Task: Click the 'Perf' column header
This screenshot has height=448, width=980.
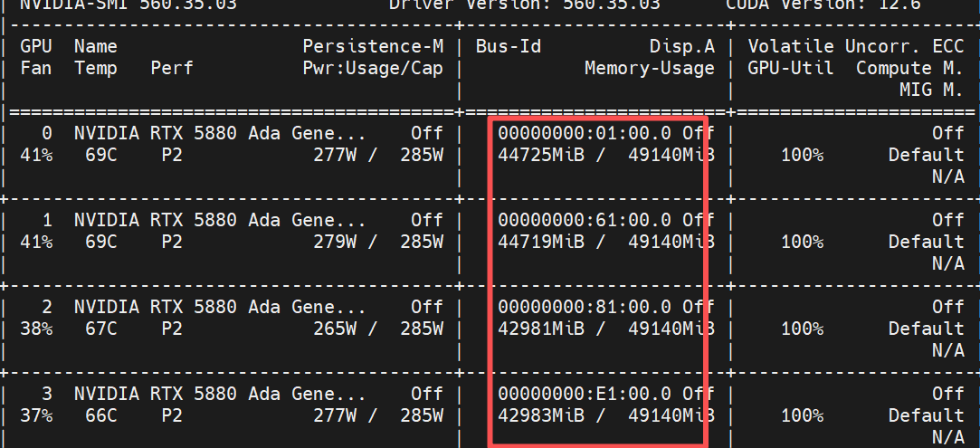Action: (x=172, y=68)
